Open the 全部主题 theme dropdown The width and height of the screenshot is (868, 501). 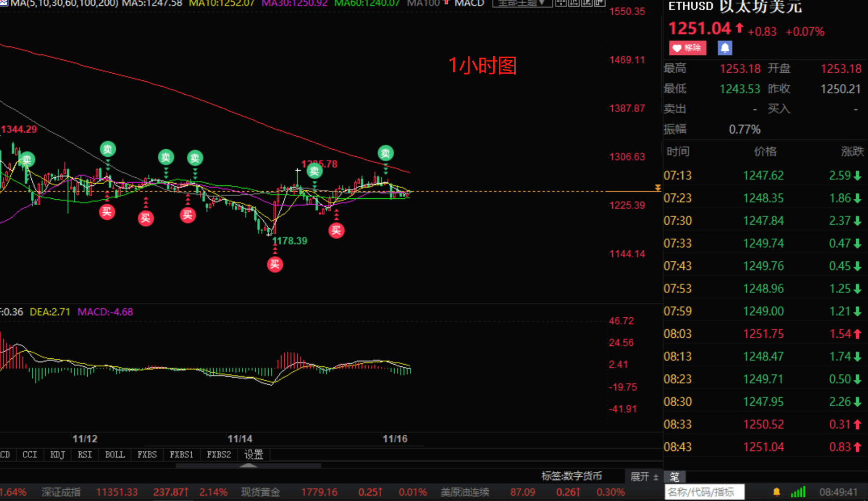pos(521,3)
